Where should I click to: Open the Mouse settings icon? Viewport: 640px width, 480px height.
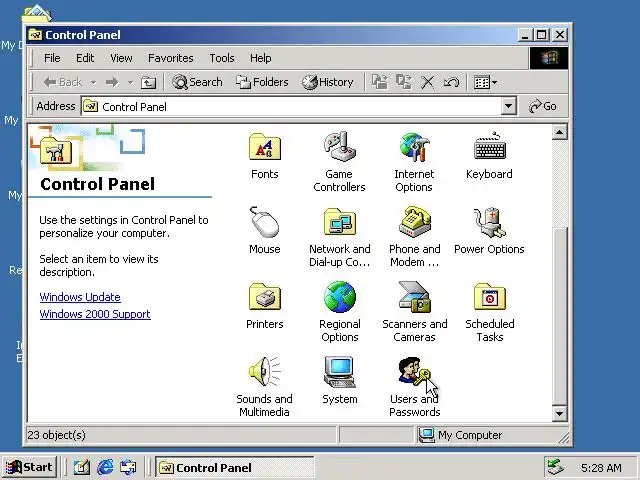[x=264, y=222]
